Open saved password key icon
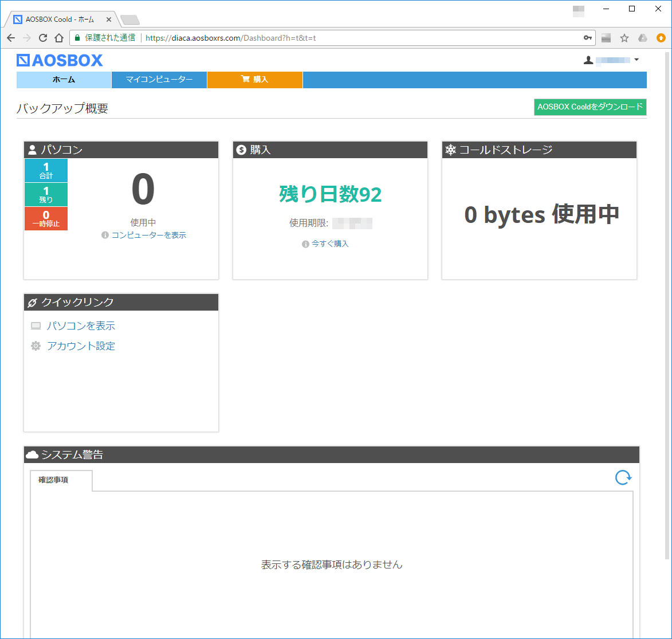The height and width of the screenshot is (639, 672). tap(588, 38)
